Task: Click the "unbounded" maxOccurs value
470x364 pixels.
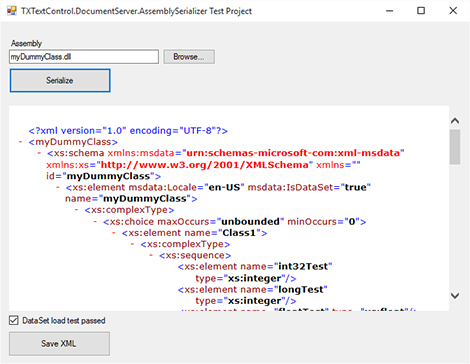Action: (250, 221)
